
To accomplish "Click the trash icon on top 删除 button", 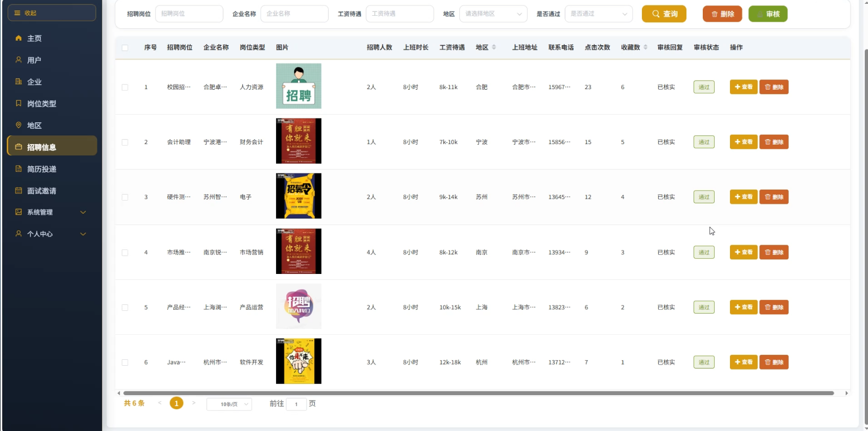I will click(715, 14).
